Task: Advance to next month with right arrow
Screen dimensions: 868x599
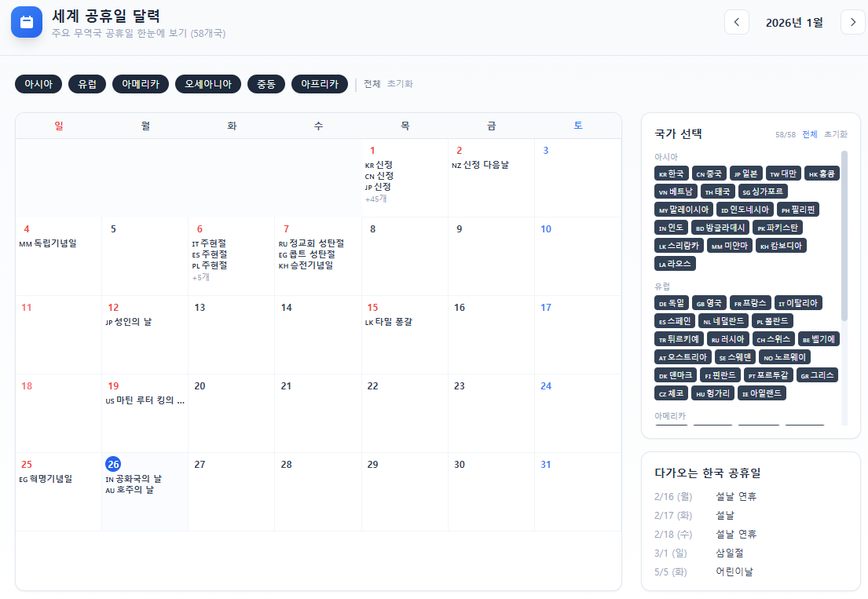Action: (852, 22)
